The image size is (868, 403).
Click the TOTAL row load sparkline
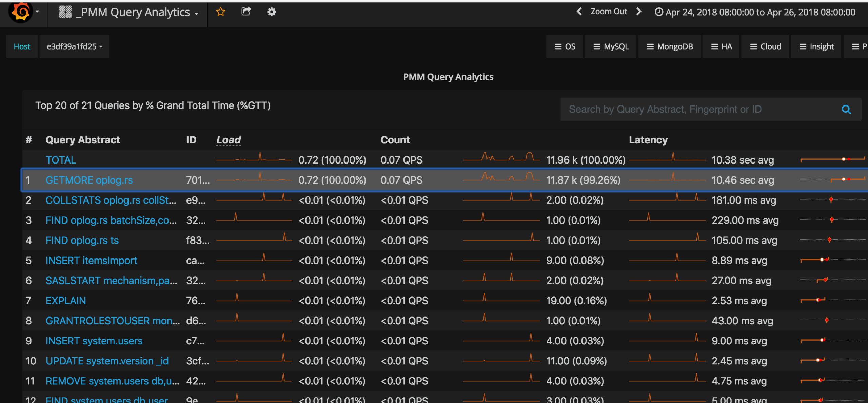point(254,158)
